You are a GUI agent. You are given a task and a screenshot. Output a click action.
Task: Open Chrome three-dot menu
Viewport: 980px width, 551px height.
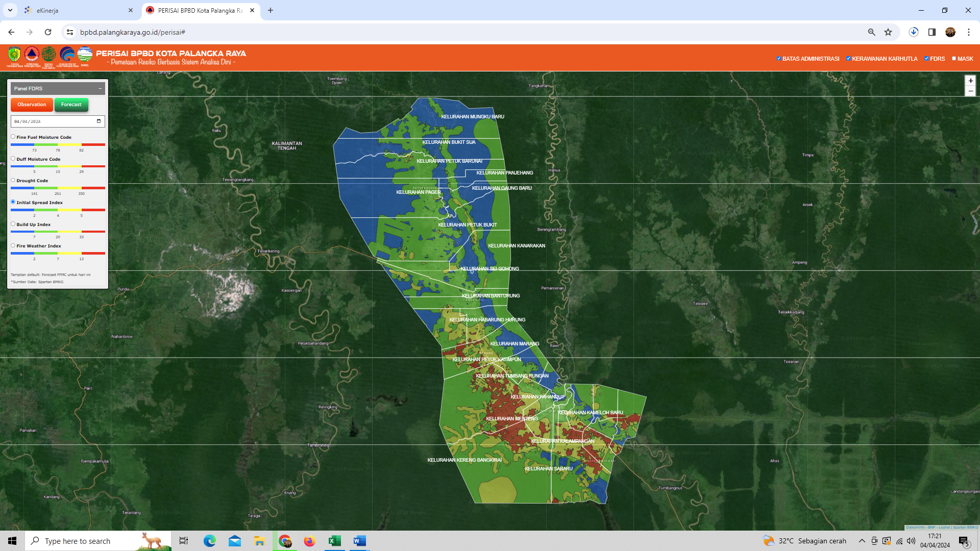click(969, 32)
